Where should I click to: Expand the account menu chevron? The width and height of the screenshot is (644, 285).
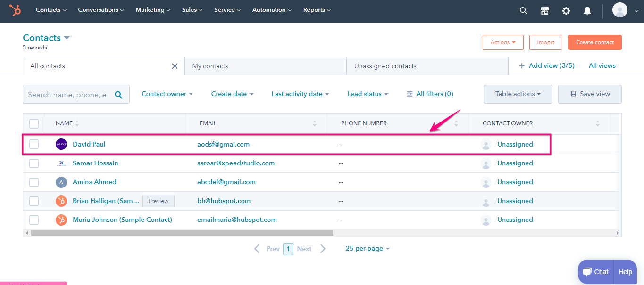(x=636, y=11)
